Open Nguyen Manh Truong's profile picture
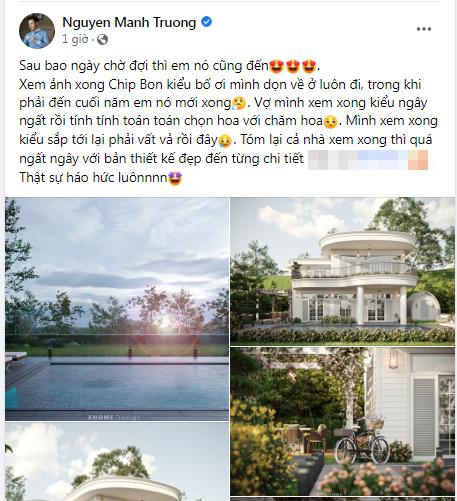457x501 pixels. click(x=37, y=31)
